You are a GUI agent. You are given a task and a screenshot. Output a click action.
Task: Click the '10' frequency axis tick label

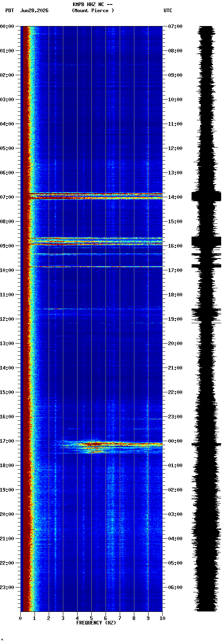162,618
